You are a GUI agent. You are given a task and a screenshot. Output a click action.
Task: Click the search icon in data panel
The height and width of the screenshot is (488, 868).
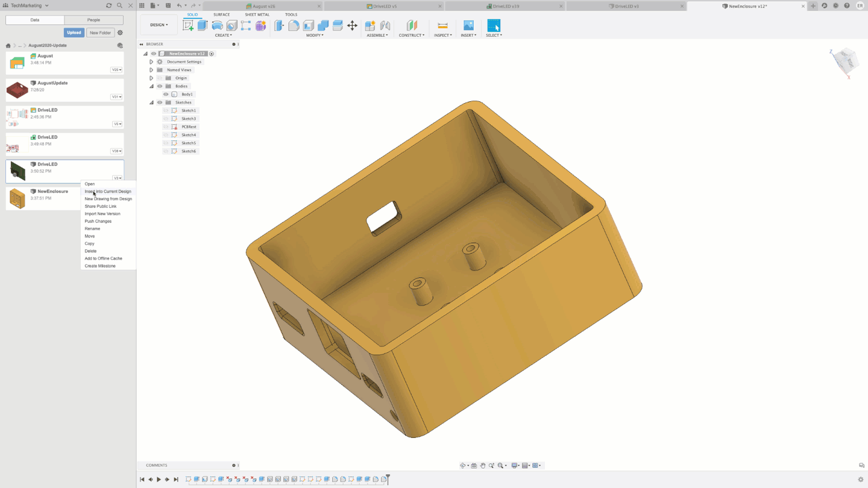(119, 5)
